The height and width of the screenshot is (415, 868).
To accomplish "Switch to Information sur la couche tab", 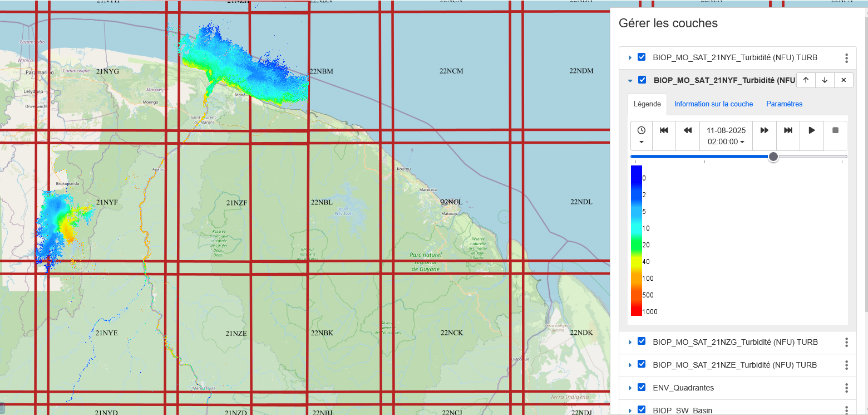I will (713, 104).
